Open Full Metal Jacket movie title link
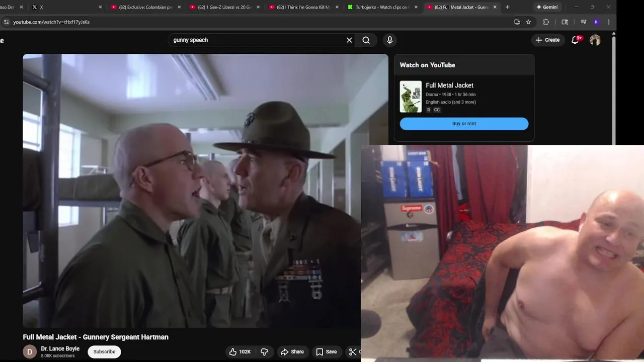This screenshot has width=644, height=362. [449, 85]
